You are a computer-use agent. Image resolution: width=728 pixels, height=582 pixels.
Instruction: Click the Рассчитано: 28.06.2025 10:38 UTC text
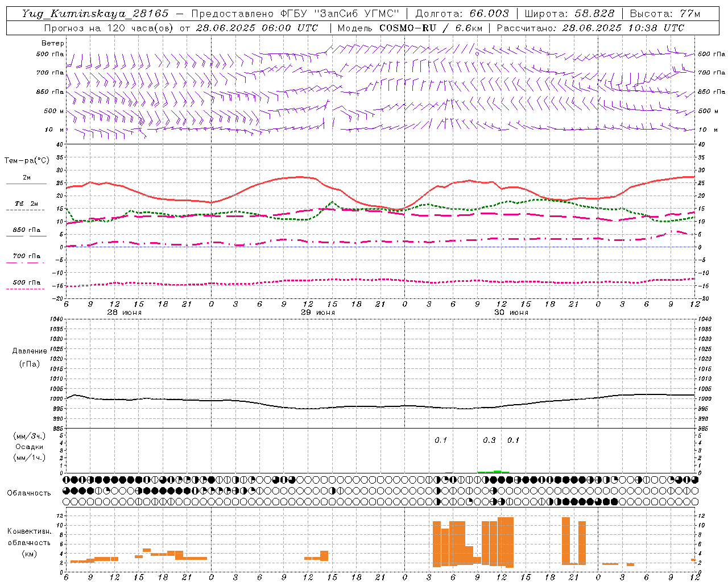pyautogui.click(x=590, y=28)
